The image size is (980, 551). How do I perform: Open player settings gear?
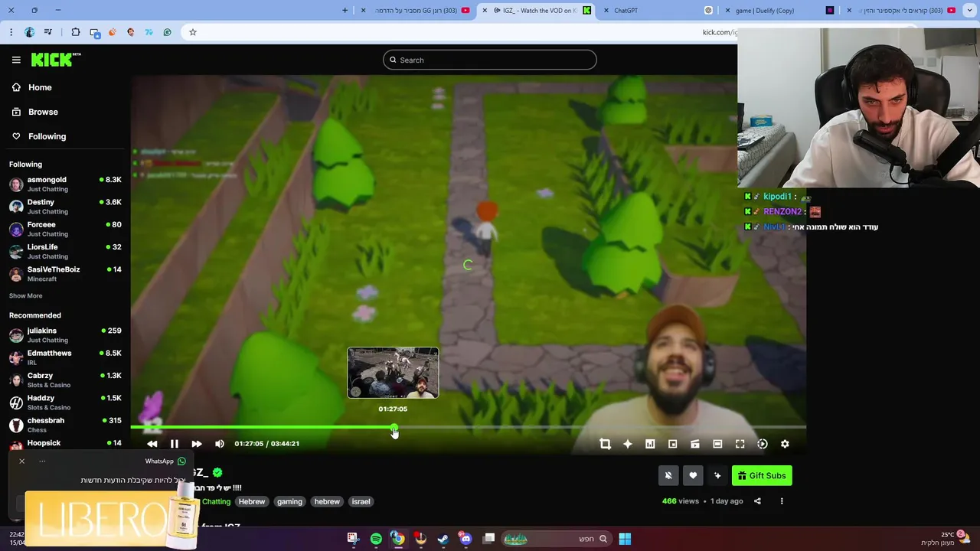click(785, 444)
